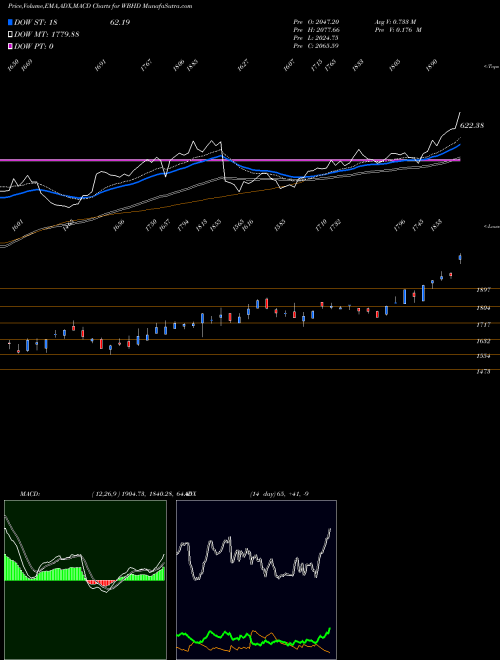Click inside the ADX indicator chart panel
Viewport: 500px width, 660px height.
click(256, 580)
